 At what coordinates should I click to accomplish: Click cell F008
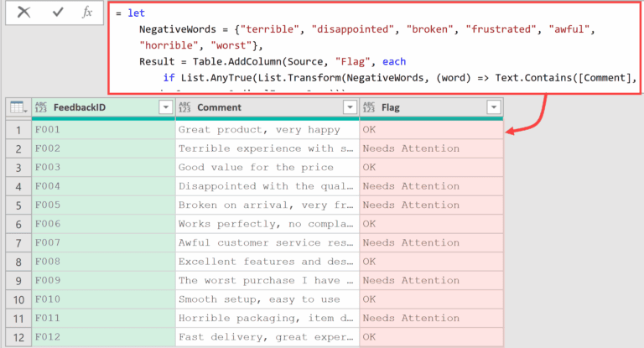[x=103, y=262]
